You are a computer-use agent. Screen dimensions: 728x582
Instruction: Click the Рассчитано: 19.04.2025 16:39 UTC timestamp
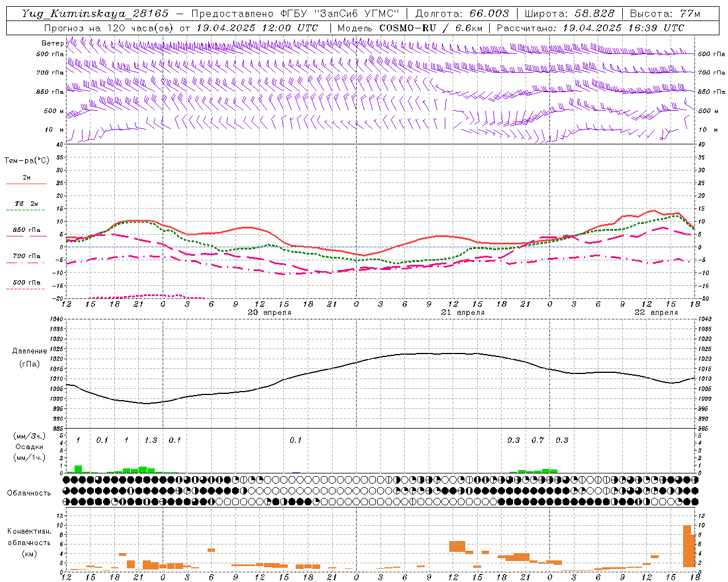tap(590, 28)
